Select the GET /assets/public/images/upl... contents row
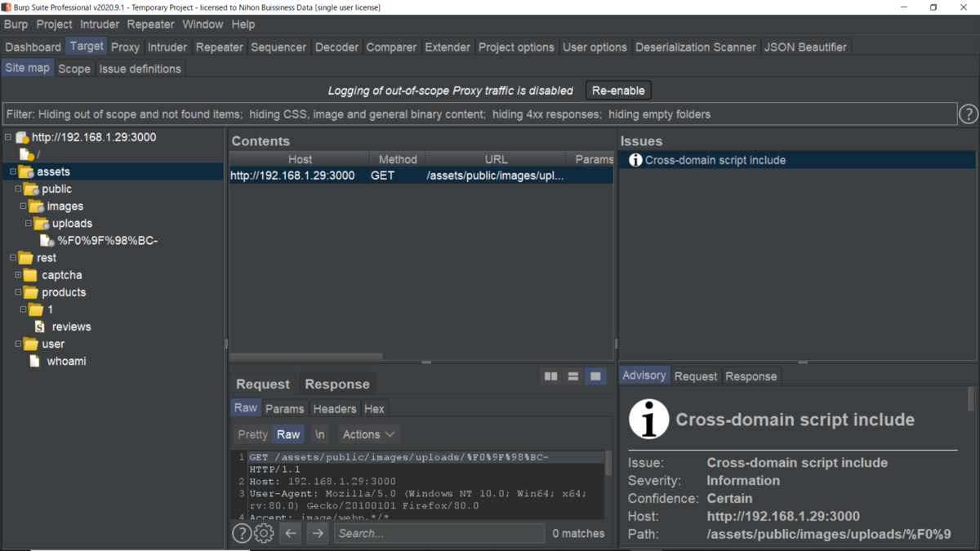Image resolution: width=980 pixels, height=551 pixels. point(421,176)
